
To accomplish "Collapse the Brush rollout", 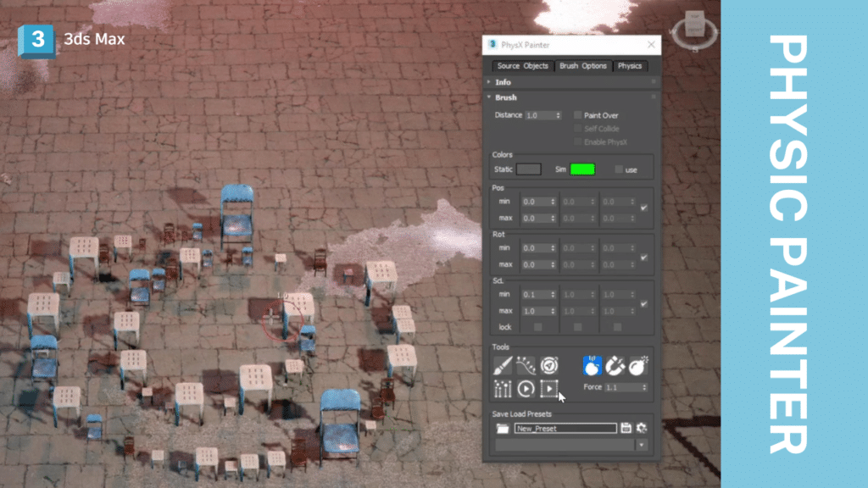I will [489, 97].
